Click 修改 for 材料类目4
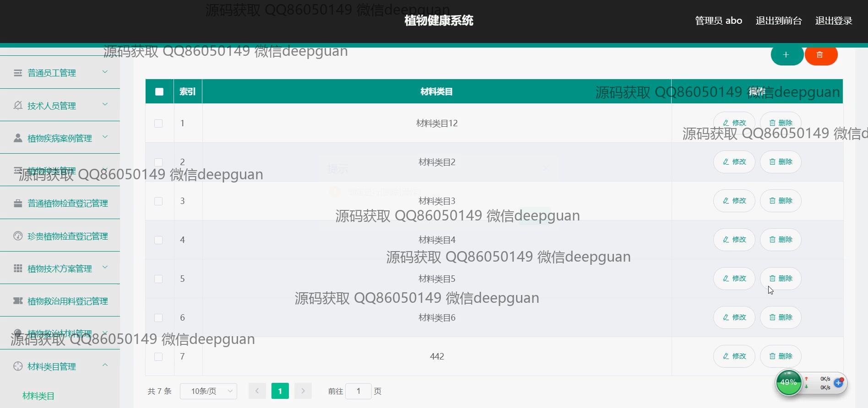Image resolution: width=868 pixels, height=408 pixels. (x=734, y=240)
